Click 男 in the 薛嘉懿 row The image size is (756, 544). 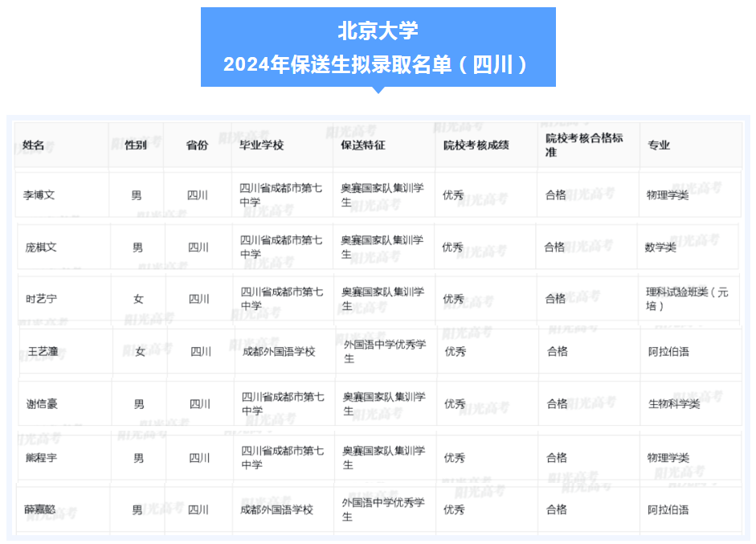coord(137,509)
